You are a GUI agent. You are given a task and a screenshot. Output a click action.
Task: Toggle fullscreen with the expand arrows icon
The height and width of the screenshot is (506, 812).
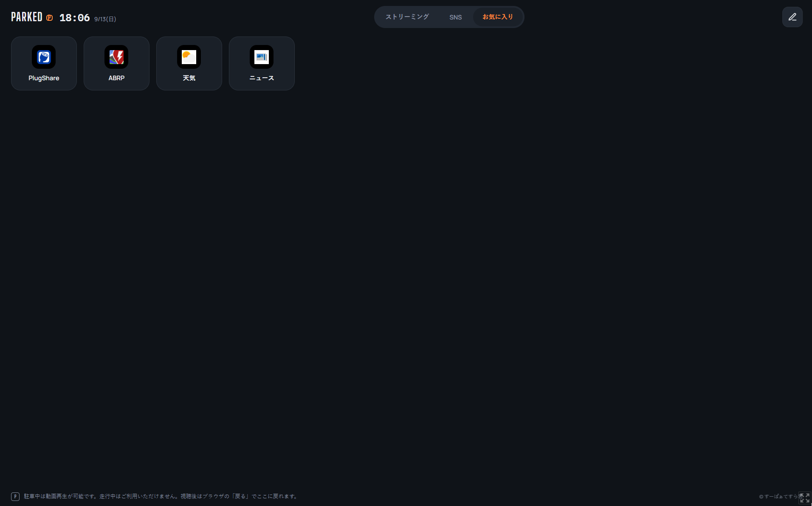[x=805, y=498]
